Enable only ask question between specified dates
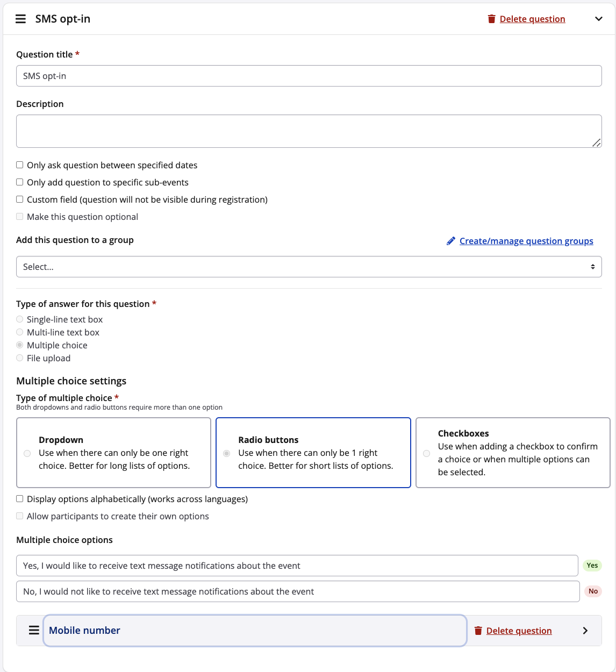This screenshot has height=672, width=616. (20, 165)
